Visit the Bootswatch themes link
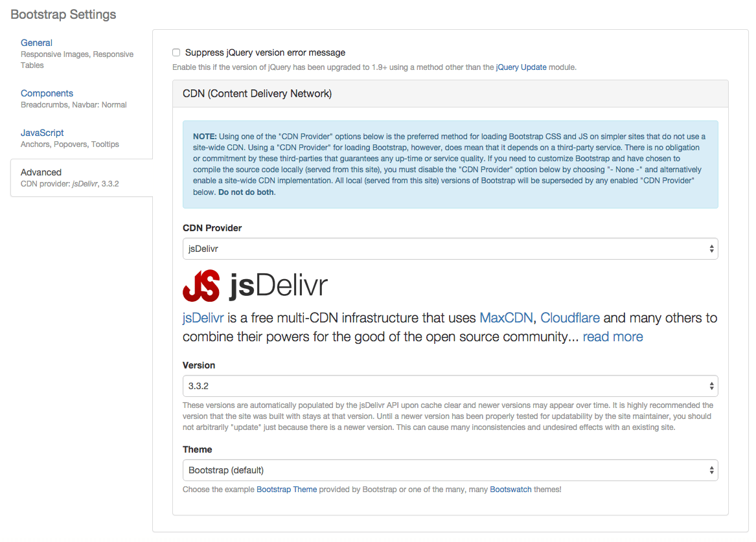 coord(510,490)
